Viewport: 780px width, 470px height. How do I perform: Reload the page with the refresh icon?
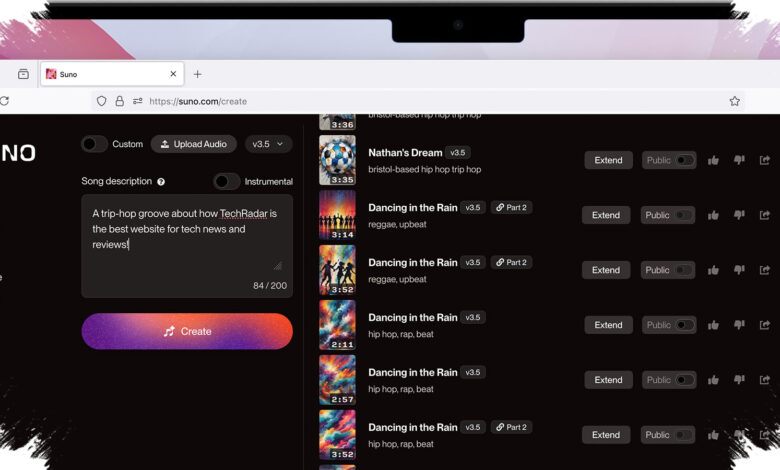coord(4,101)
